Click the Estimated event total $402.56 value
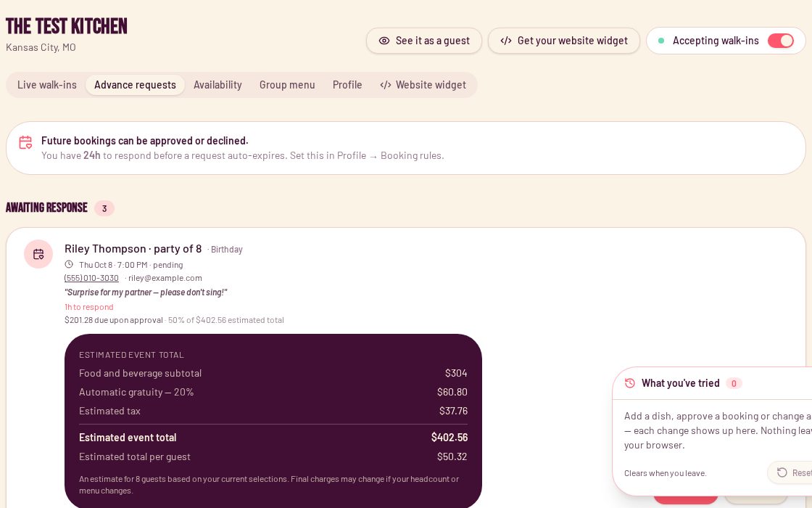The image size is (812, 508). 449,438
